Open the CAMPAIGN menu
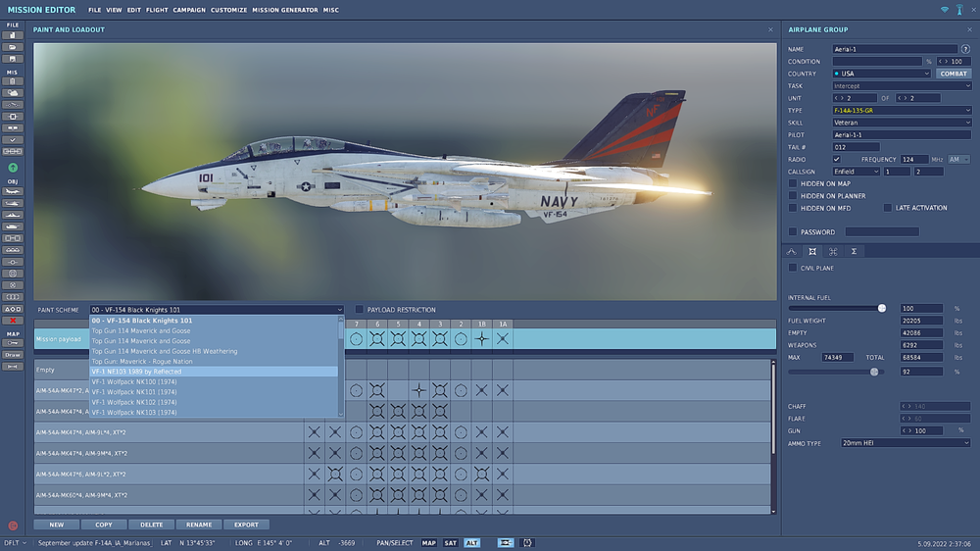This screenshot has width=980, height=551. pyautogui.click(x=189, y=10)
